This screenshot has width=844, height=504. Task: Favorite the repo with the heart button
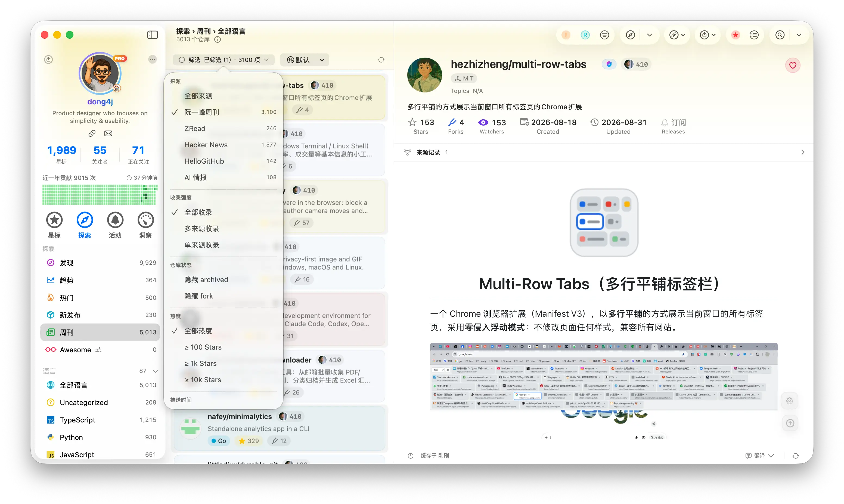pyautogui.click(x=793, y=65)
